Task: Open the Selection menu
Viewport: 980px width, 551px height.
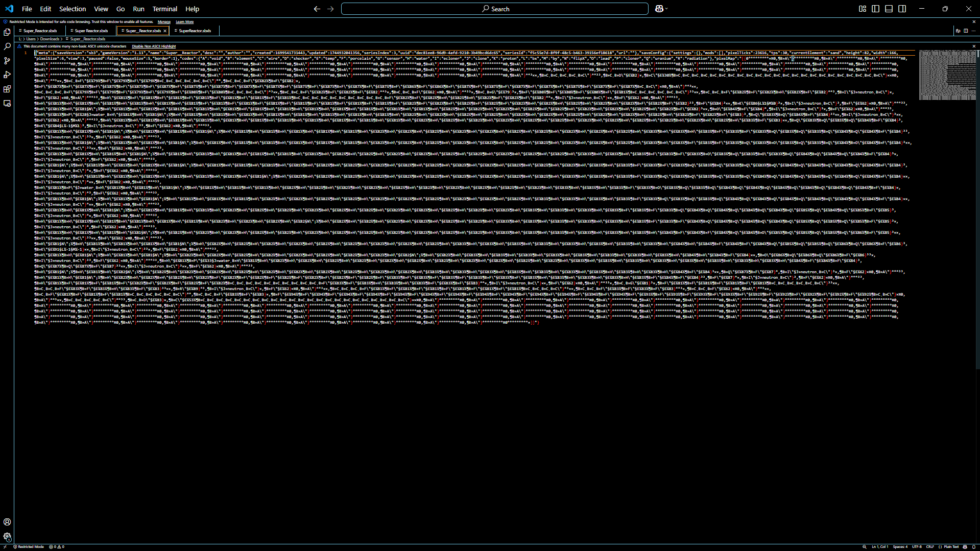Action: click(73, 9)
